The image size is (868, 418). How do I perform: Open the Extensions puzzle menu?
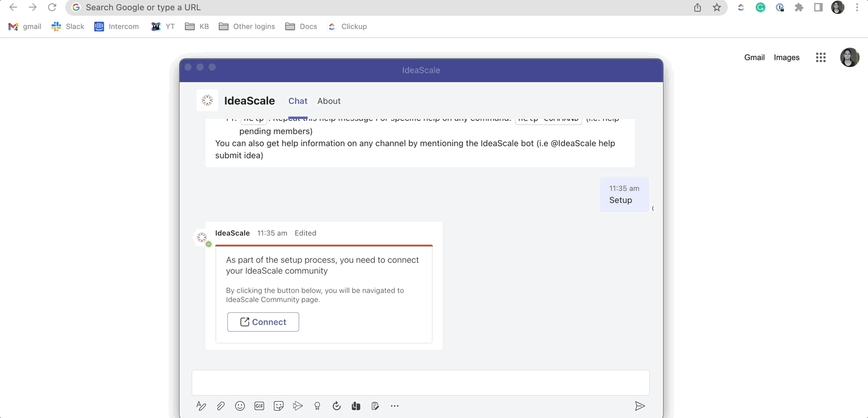pyautogui.click(x=799, y=7)
